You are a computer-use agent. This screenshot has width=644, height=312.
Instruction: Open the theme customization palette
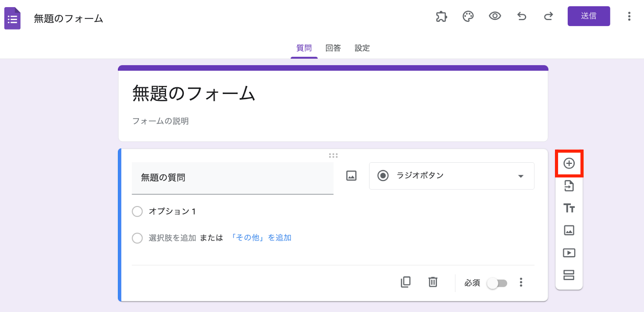click(x=468, y=17)
